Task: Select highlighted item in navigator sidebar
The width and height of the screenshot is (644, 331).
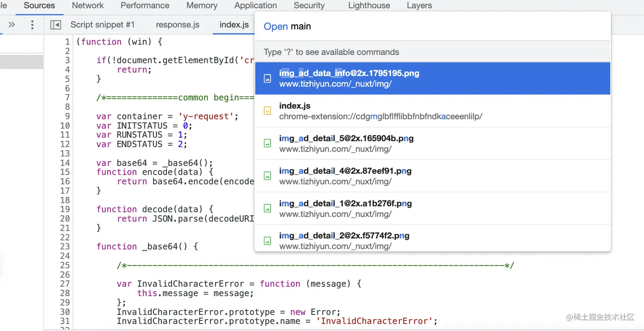Action: click(x=21, y=62)
